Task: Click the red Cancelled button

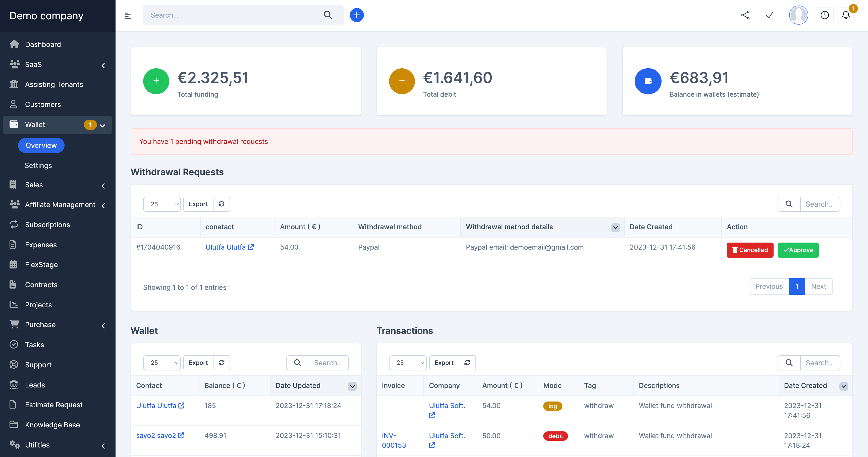Action: tap(750, 250)
